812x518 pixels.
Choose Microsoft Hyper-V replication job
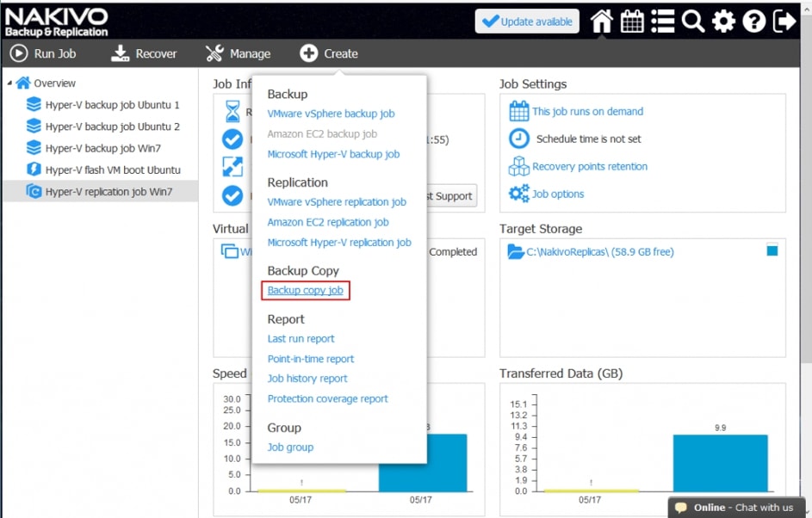coord(339,243)
